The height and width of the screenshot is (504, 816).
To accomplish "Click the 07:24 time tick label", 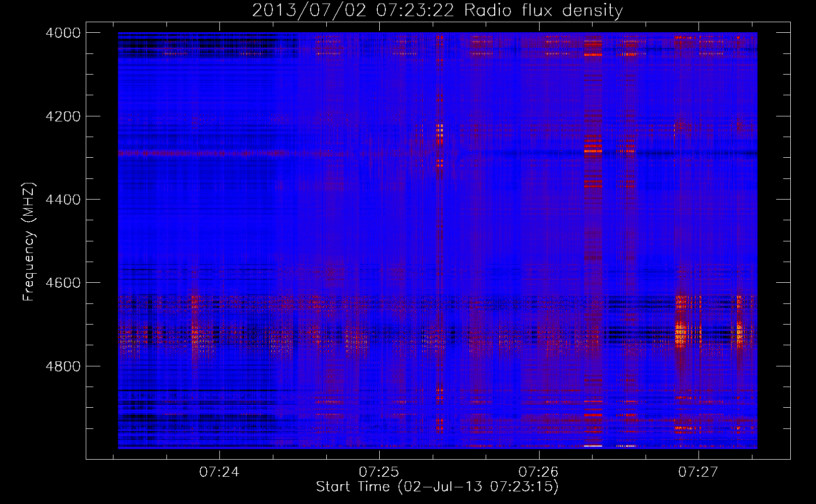I will 219,472.
